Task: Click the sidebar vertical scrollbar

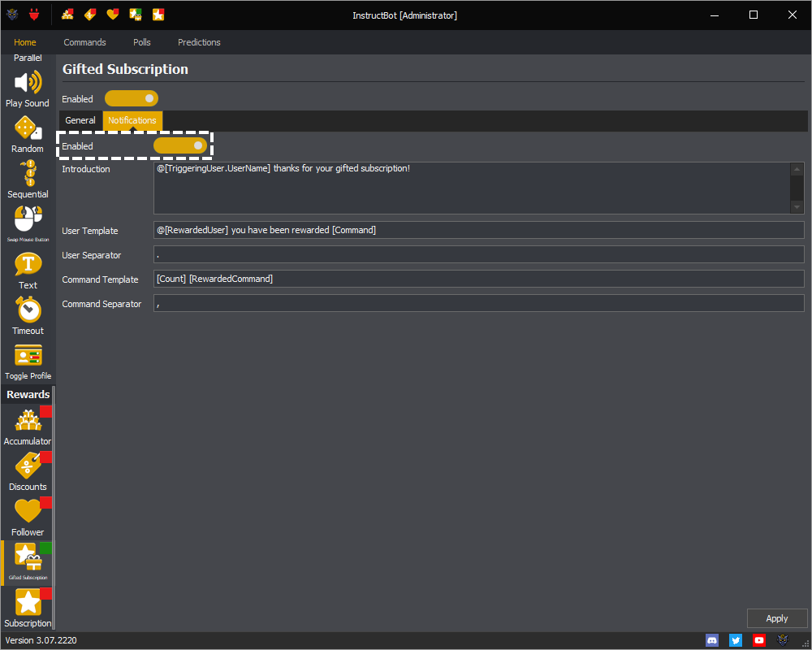Action: click(x=54, y=507)
